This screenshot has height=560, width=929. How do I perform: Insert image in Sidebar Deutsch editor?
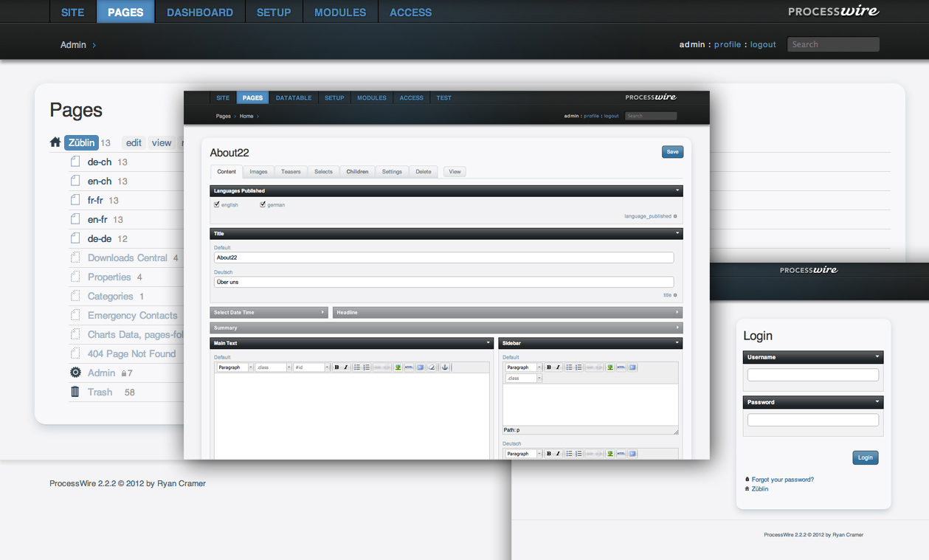(x=610, y=454)
